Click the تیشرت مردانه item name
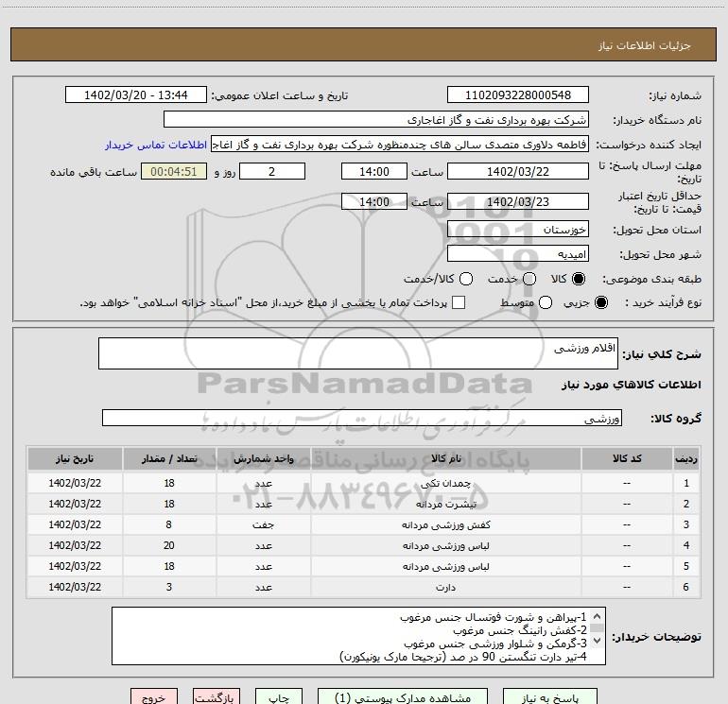This screenshot has height=704, width=728. pyautogui.click(x=445, y=505)
